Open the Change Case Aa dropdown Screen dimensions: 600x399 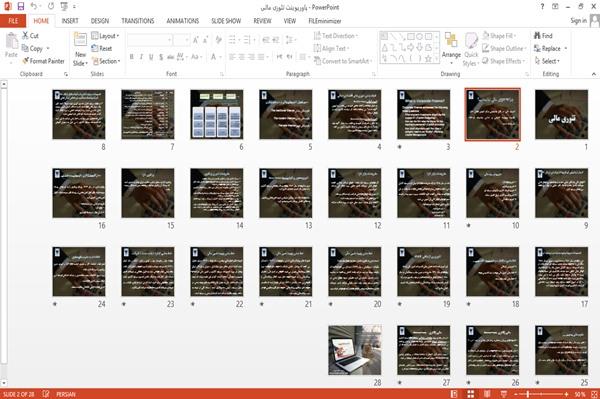[196, 57]
